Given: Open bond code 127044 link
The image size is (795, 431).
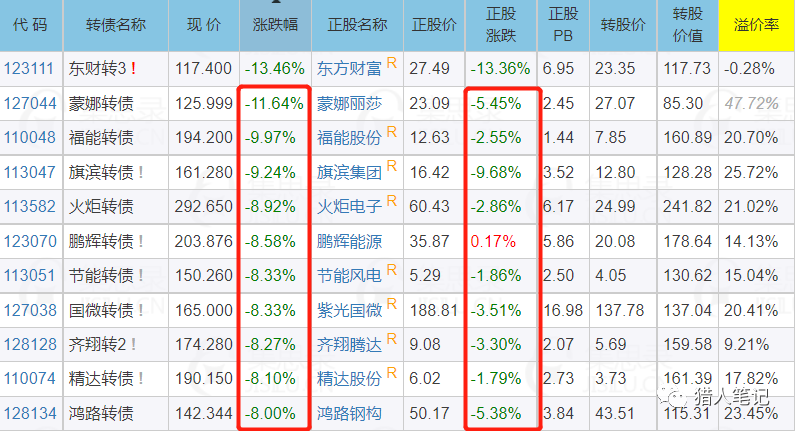Looking at the screenshot, I should tap(30, 103).
